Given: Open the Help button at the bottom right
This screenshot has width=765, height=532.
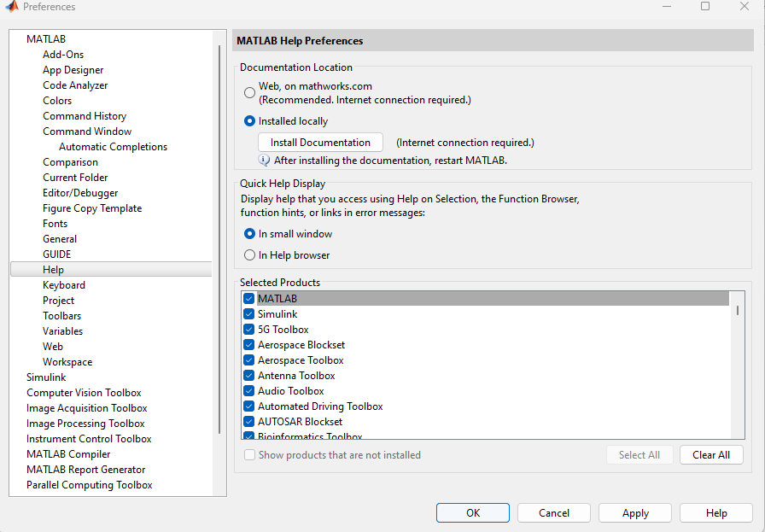Looking at the screenshot, I should point(716,513).
